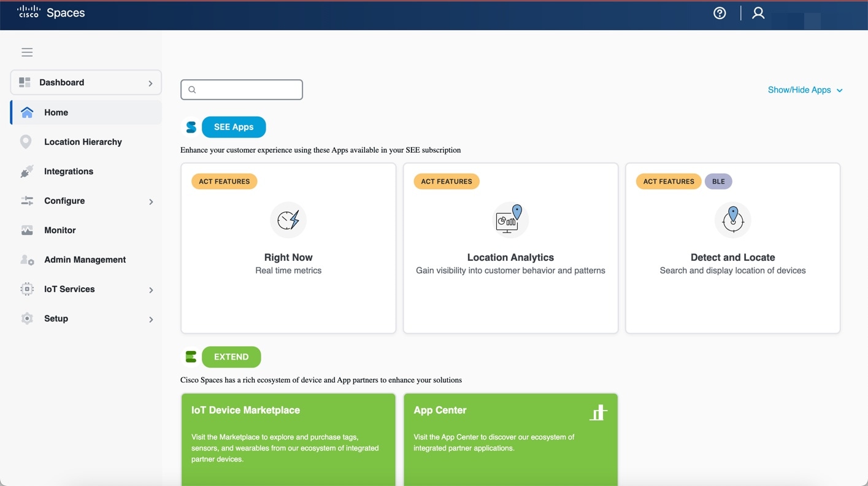
Task: Open Admin Management menu item
Action: (86, 260)
